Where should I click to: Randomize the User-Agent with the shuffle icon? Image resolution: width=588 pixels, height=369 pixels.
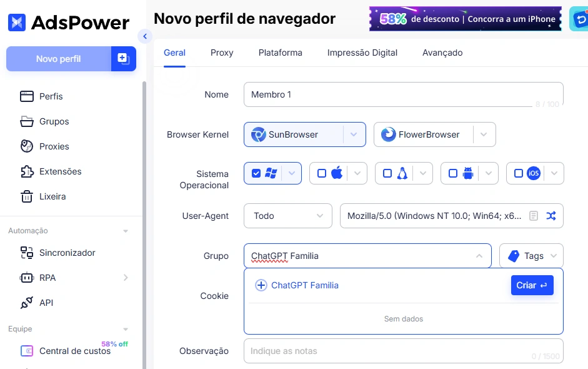click(x=551, y=215)
